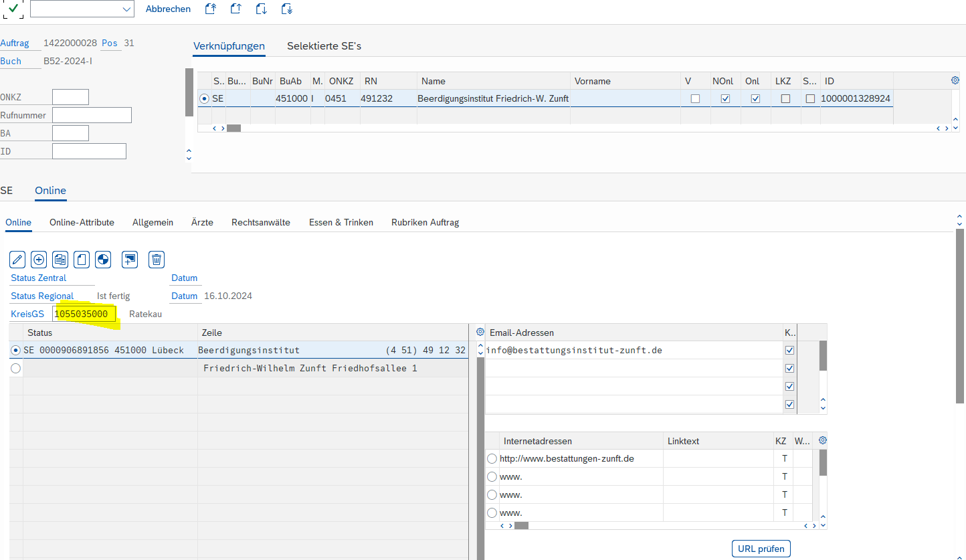Open Verknüpfungen table settings gear

point(955,80)
